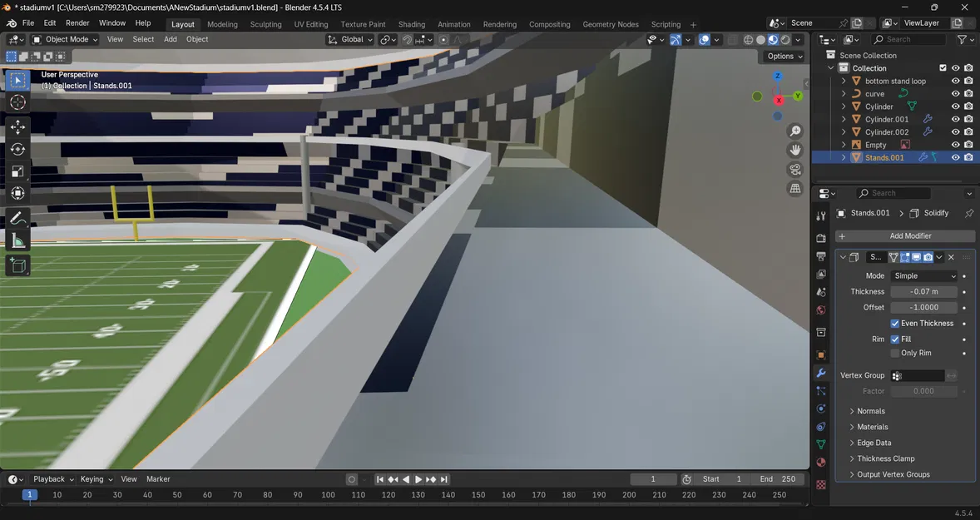
Task: Select the Cursor tool in toolbar
Action: coord(17,102)
